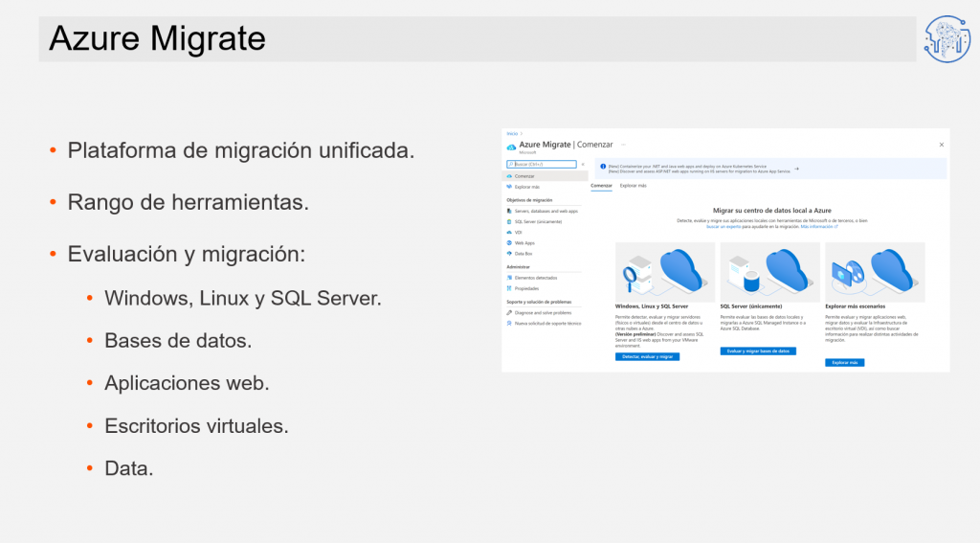Click the Inicio breadcrumb link
The image size is (980, 543).
pyautogui.click(x=512, y=134)
